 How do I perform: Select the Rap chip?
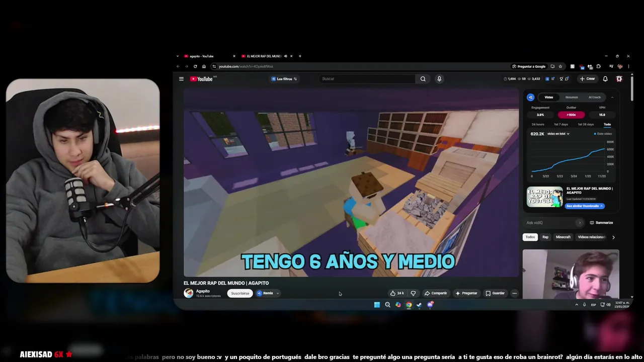[x=545, y=237]
